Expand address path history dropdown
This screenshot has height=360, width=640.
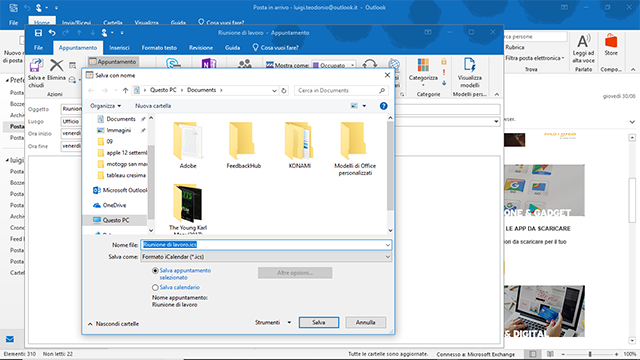[x=274, y=90]
